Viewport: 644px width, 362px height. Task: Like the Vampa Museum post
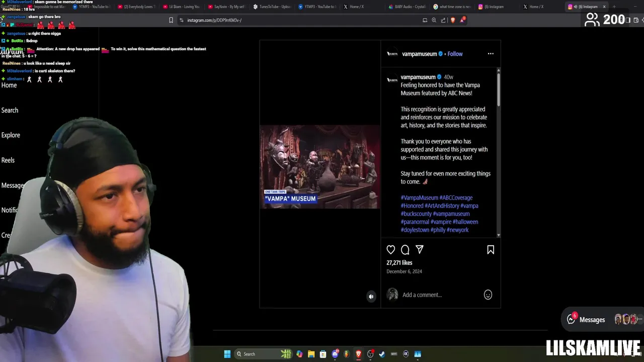[391, 250]
